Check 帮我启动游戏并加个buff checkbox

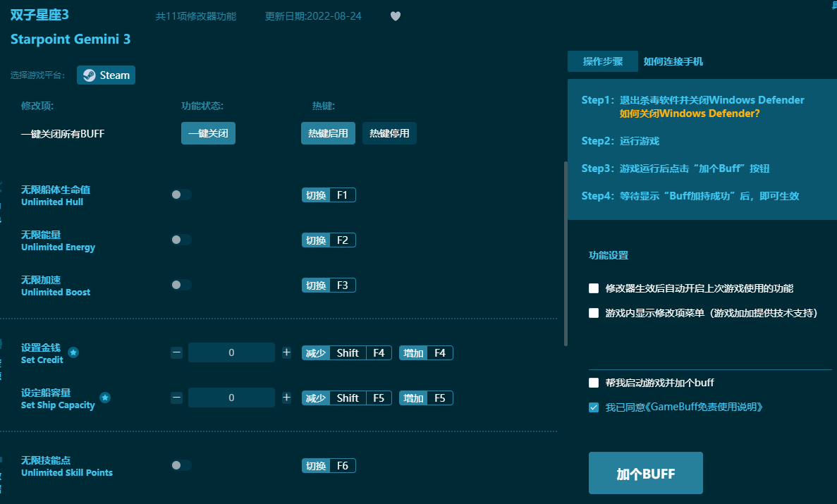[x=594, y=383]
